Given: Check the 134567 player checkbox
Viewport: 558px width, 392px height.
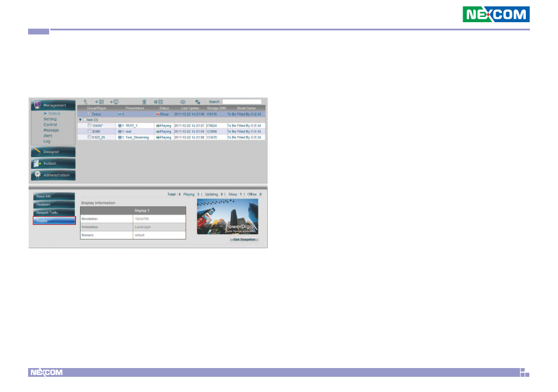Looking at the screenshot, I should click(x=89, y=126).
